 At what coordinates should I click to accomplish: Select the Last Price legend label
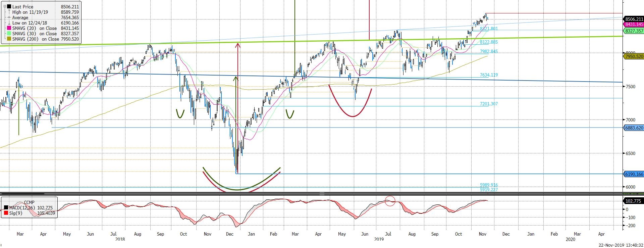point(23,7)
